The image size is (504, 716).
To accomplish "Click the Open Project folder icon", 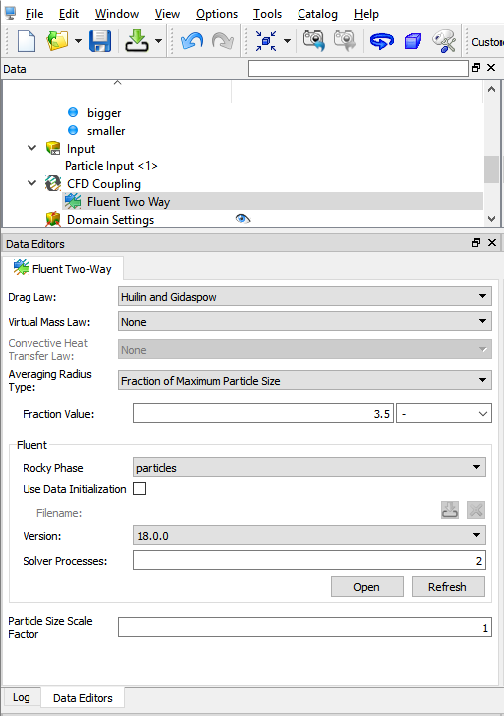I will tap(57, 41).
